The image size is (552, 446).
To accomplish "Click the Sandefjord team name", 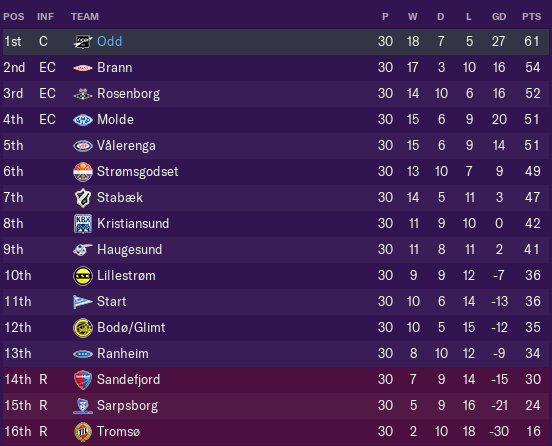I will 128,380.
